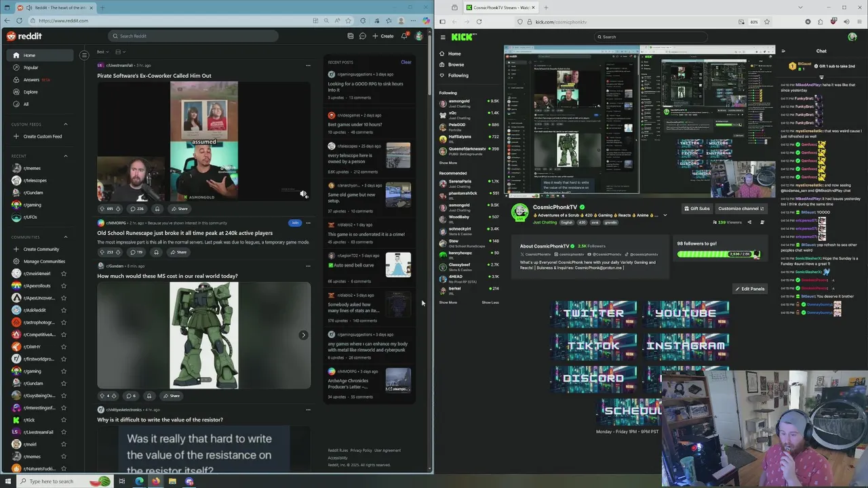Viewport: 868px width, 488px height.
Task: Open comments on Pirate Software post (226)
Action: point(137,209)
